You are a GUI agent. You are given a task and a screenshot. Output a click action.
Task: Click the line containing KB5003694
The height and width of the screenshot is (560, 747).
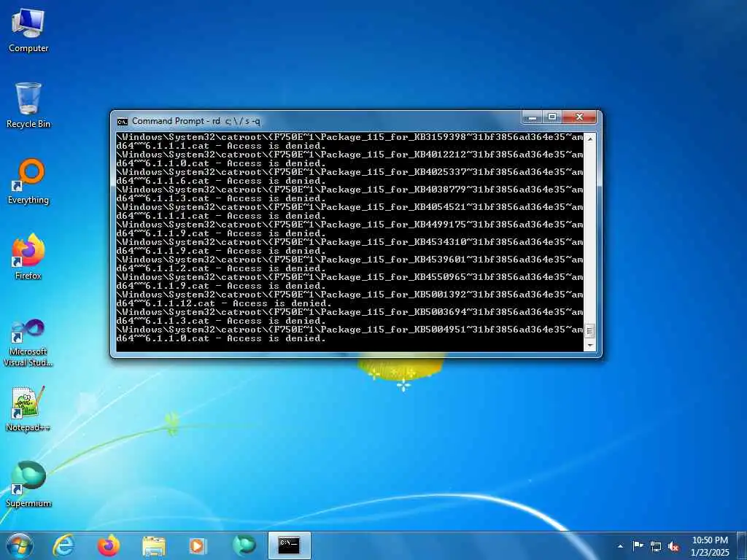point(349,312)
